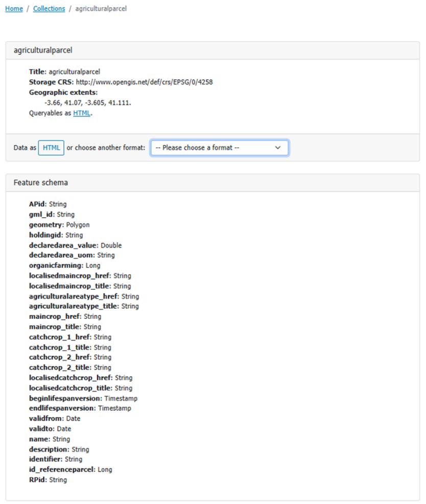Select the id_referenceparcel Long field
This screenshot has width=426, height=504.
70,469
